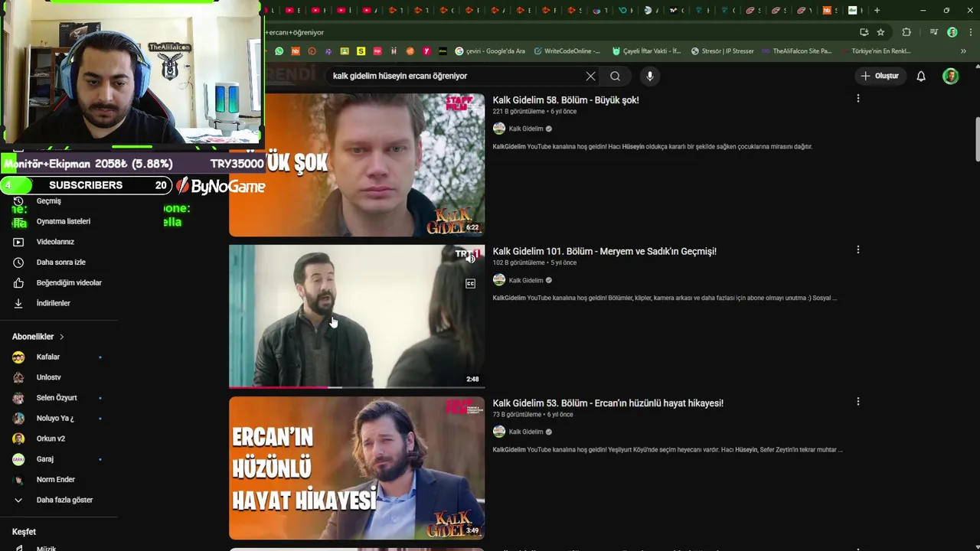Toggle subtitles CC on the 101. Bölüm preview
This screenshot has height=551, width=980.
pos(470,284)
